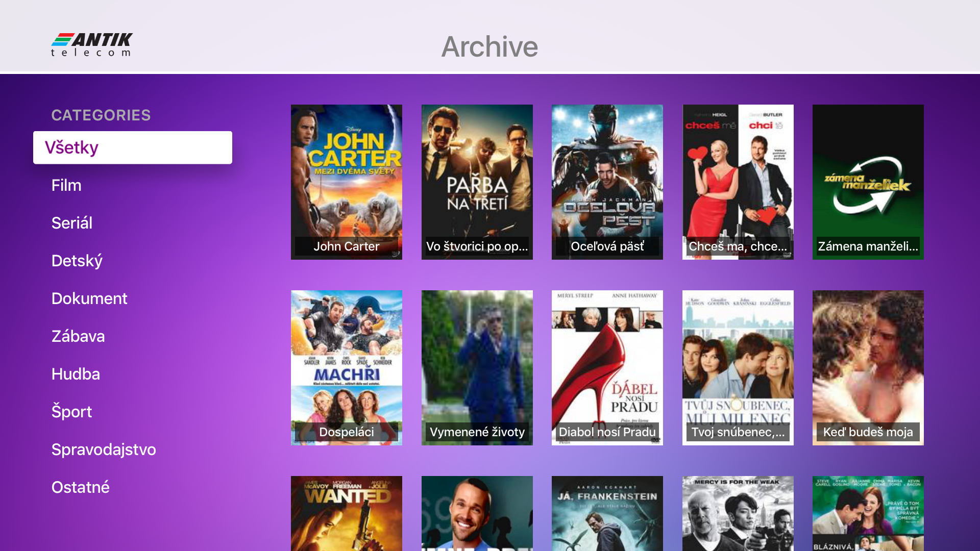
Task: Open the Dospeláci movie poster
Action: [x=347, y=368]
